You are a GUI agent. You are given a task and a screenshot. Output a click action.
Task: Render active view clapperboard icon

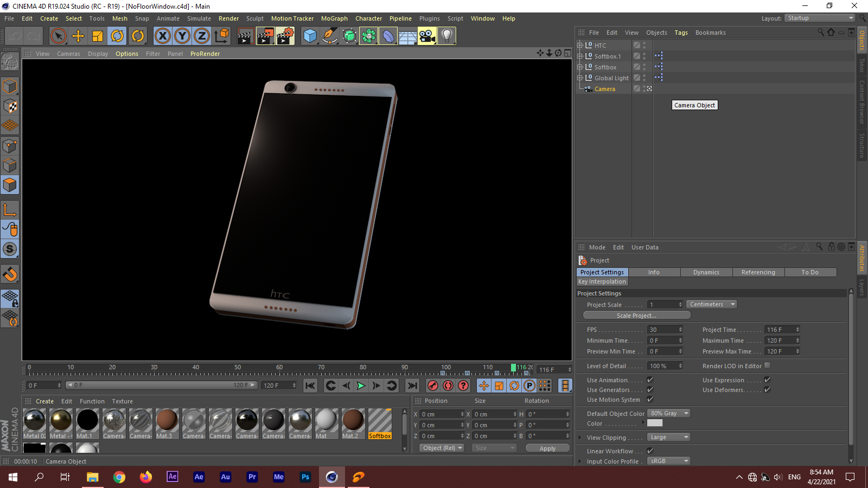coord(246,36)
